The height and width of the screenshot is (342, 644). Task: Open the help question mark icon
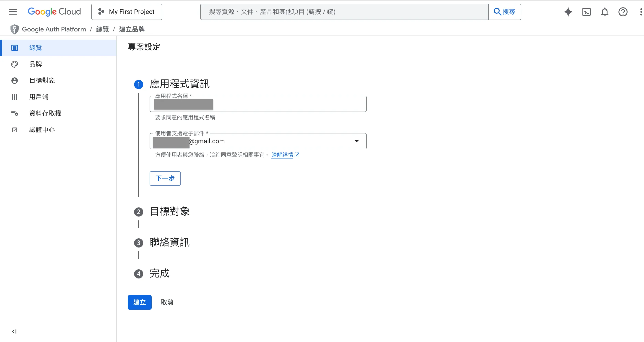pyautogui.click(x=623, y=12)
